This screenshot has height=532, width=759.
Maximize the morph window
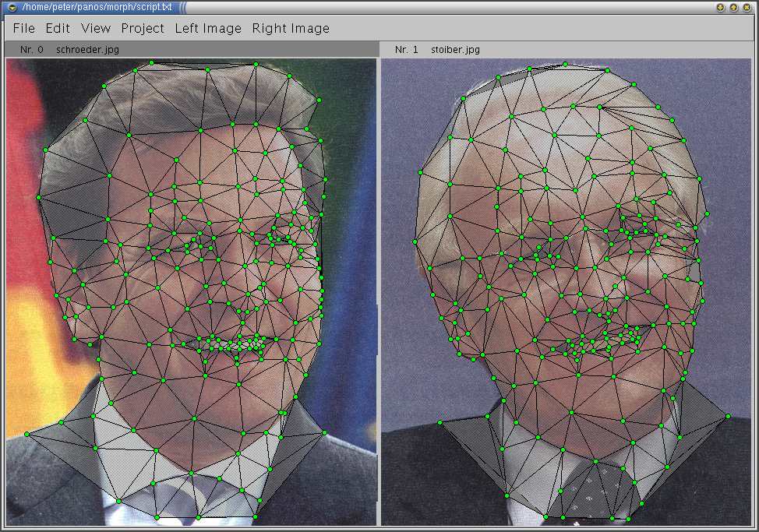(x=734, y=7)
